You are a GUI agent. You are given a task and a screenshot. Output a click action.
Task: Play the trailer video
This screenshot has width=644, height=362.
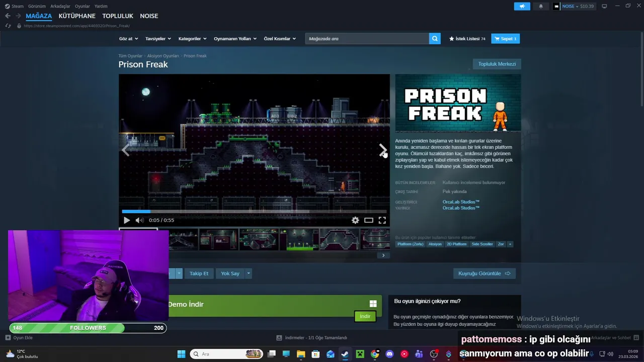[127, 220]
